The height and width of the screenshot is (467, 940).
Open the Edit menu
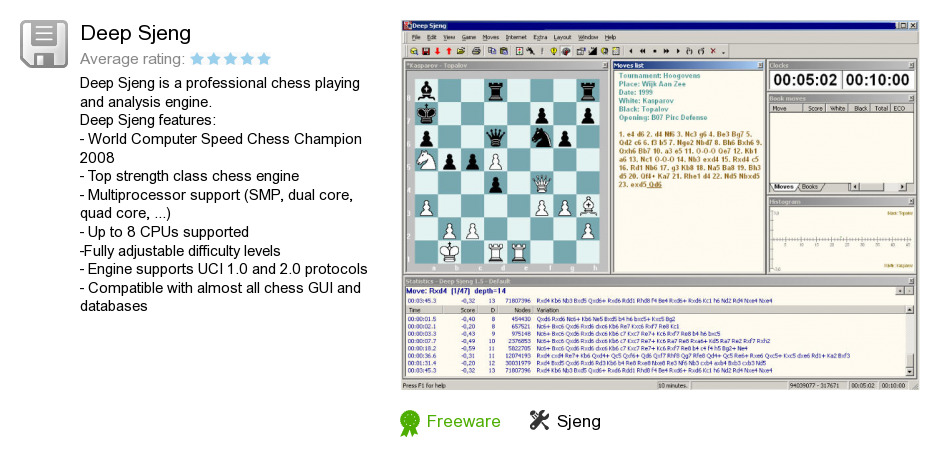432,37
